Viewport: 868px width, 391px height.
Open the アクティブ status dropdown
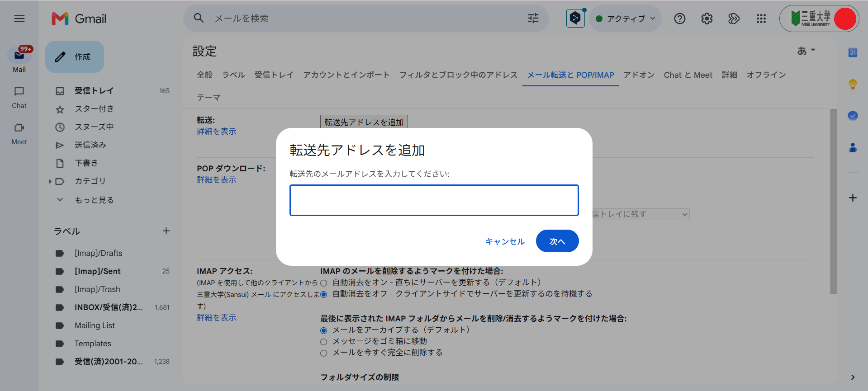(x=626, y=19)
